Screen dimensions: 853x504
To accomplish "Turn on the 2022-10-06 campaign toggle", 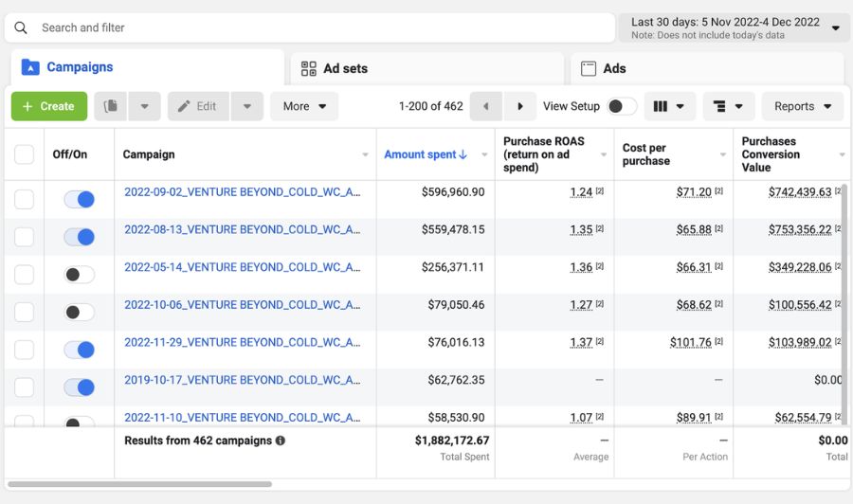I will [x=80, y=312].
